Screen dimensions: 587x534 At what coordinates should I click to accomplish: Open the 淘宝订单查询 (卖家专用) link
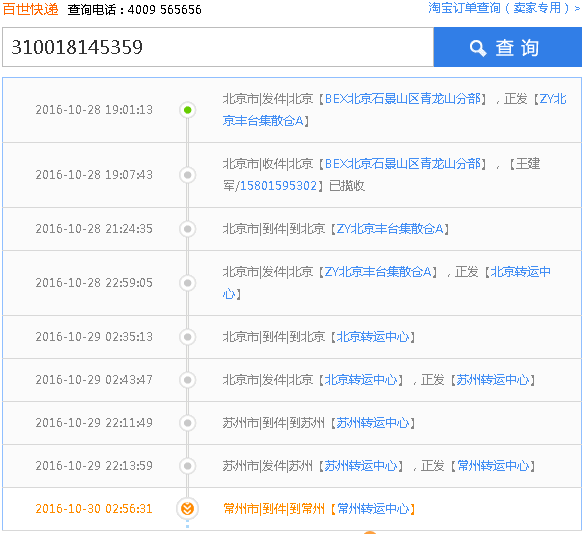point(504,8)
